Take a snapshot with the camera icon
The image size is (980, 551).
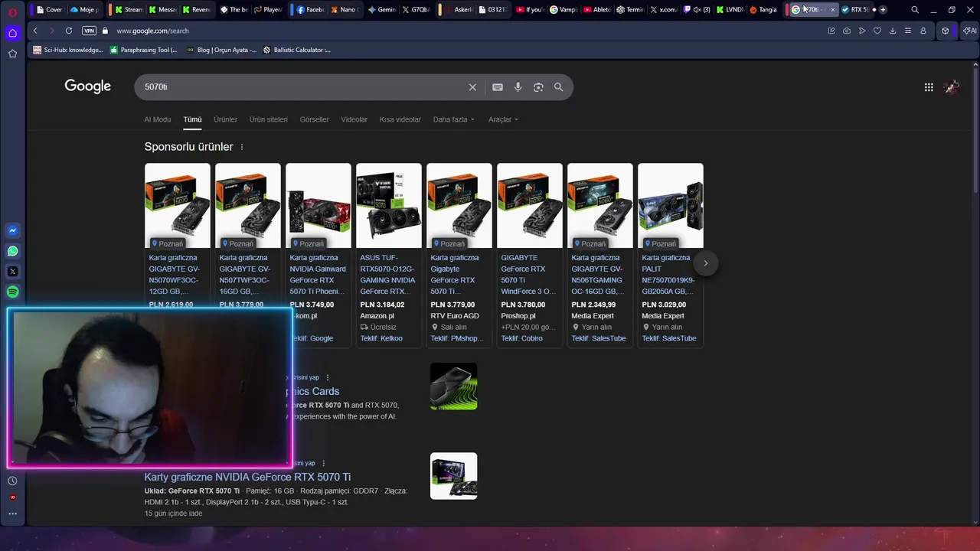pos(847,31)
